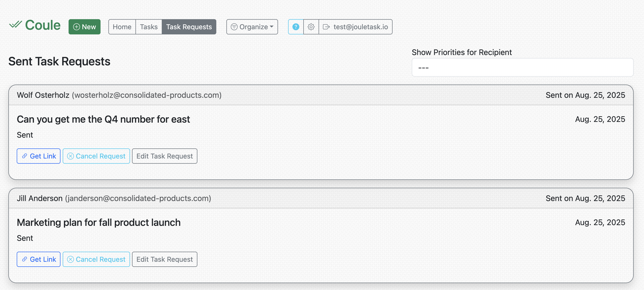Open 'Can you get me the Q4 number' title
The image size is (644, 290).
tap(103, 119)
